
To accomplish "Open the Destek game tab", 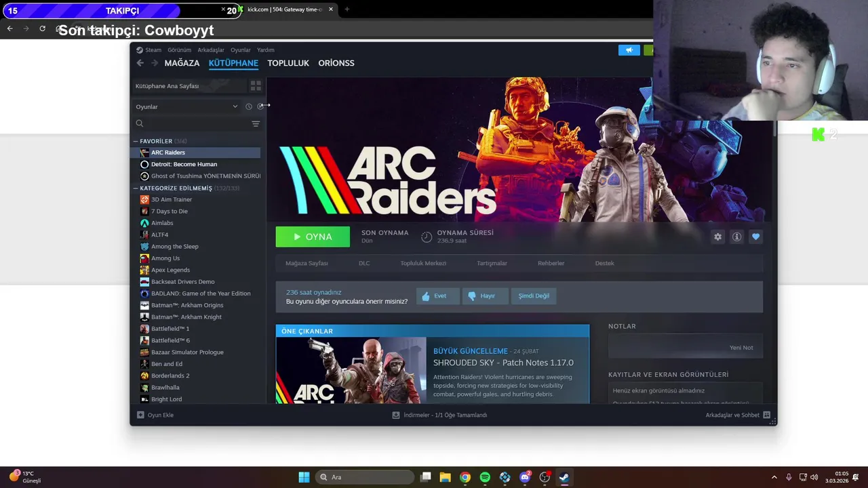I will coord(604,263).
